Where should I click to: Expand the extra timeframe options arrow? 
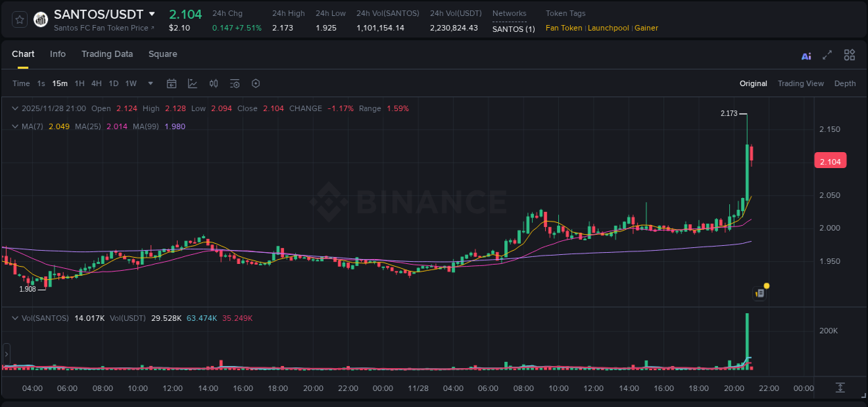149,83
